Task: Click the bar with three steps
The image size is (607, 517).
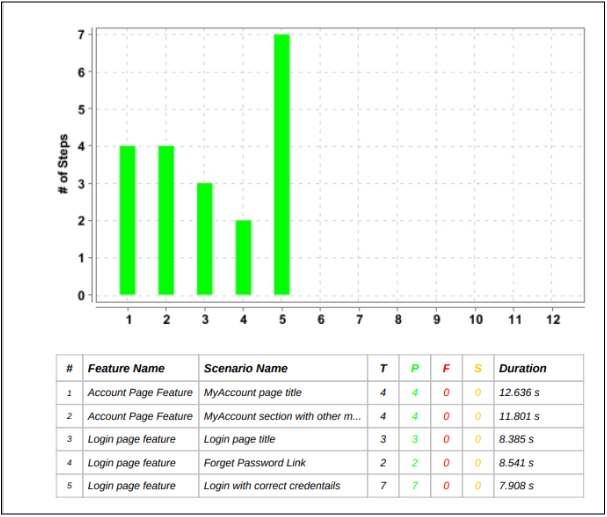Action: pos(205,239)
